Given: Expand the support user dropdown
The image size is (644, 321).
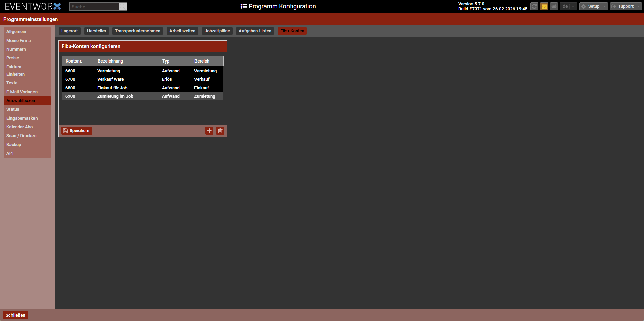Looking at the screenshot, I should click(625, 6).
